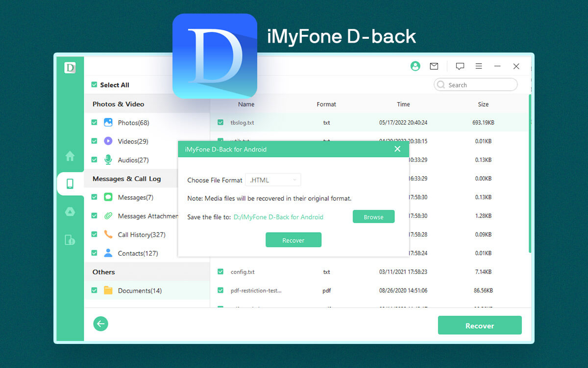Image resolution: width=588 pixels, height=368 pixels.
Task: Uncheck the Photos(68) checkbox
Action: coord(94,123)
